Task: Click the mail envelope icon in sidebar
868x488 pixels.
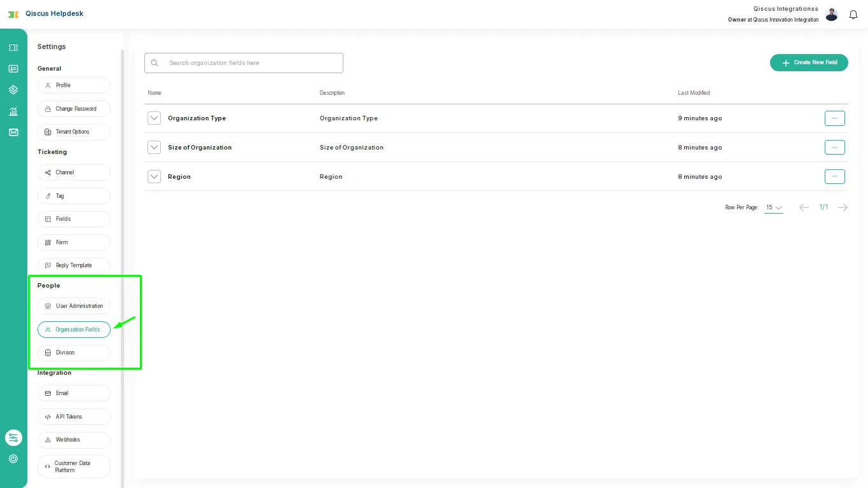Action: (13, 132)
